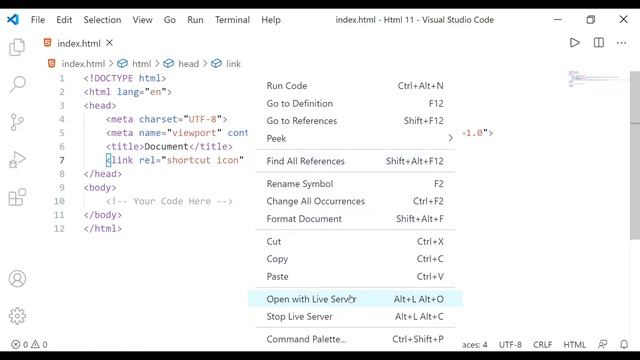
Task: Choose Copy from context menu
Action: [x=355, y=259]
